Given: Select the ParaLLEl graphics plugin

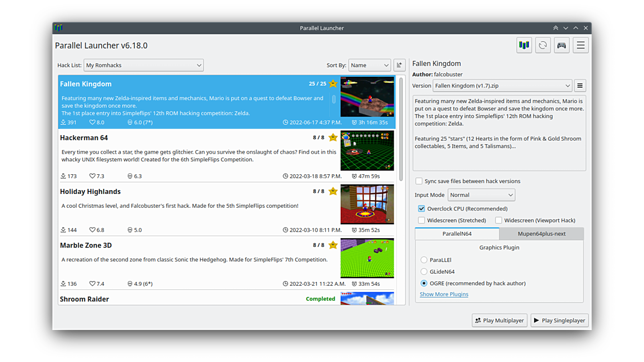Looking at the screenshot, I should [x=424, y=260].
